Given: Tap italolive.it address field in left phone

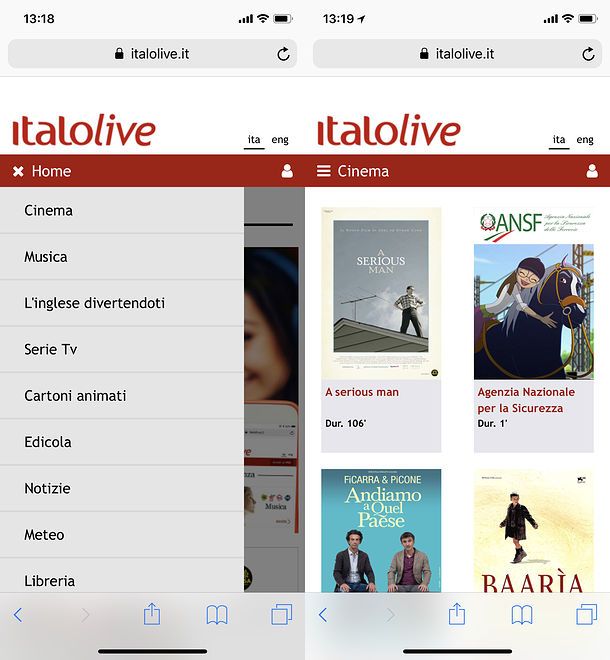Looking at the screenshot, I should (152, 54).
